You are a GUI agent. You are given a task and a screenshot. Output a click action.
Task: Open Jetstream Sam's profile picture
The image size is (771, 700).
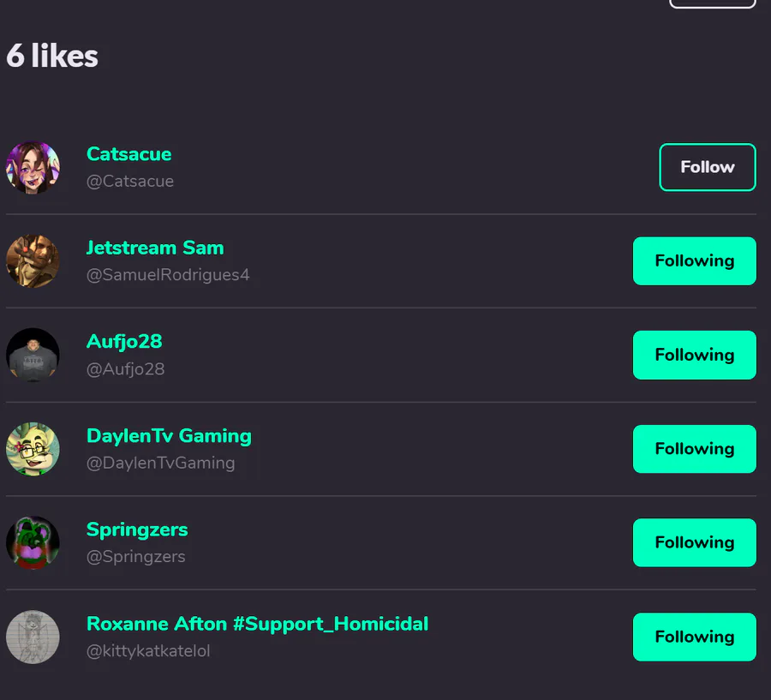point(33,261)
